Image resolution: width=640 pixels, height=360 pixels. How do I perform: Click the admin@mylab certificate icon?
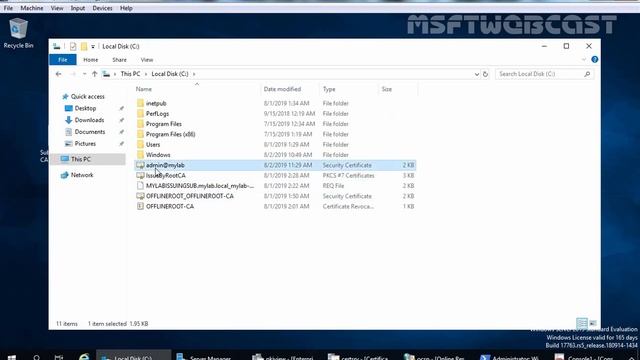coord(140,165)
